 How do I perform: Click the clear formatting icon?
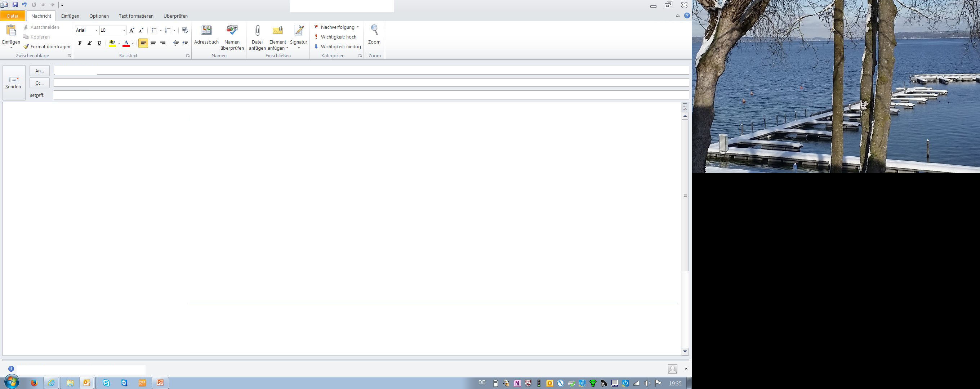pyautogui.click(x=185, y=30)
